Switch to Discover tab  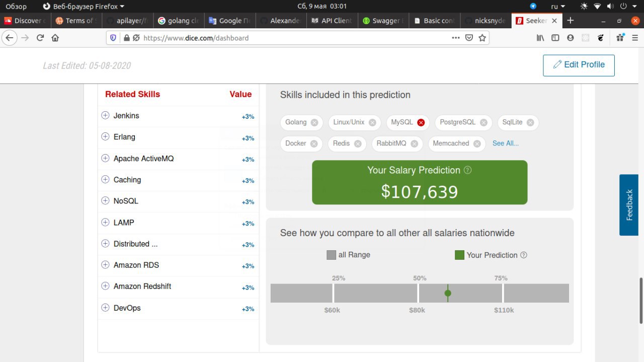click(x=25, y=21)
